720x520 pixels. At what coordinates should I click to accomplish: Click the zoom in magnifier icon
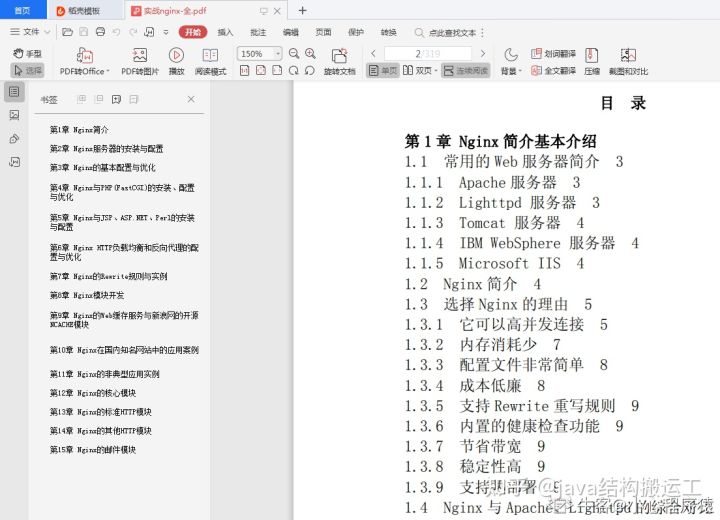[310, 54]
